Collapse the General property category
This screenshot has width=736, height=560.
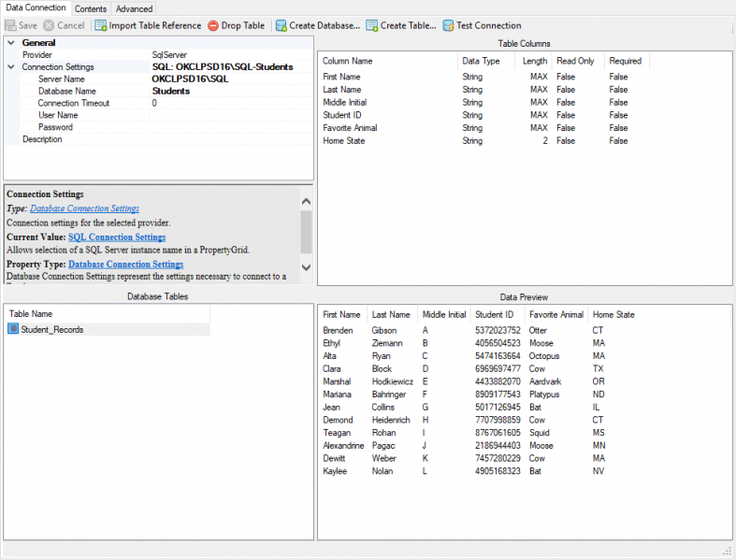(x=10, y=43)
